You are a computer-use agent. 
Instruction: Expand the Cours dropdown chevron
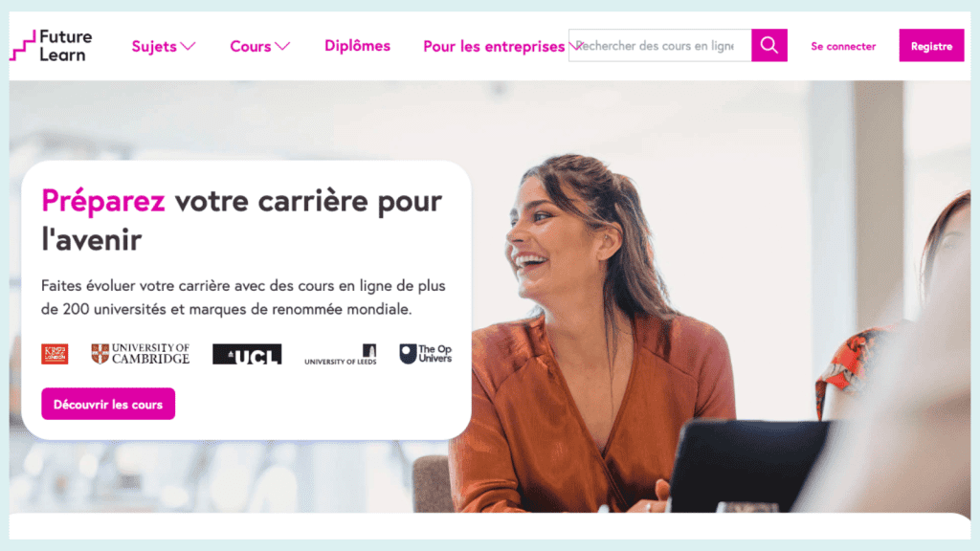282,46
